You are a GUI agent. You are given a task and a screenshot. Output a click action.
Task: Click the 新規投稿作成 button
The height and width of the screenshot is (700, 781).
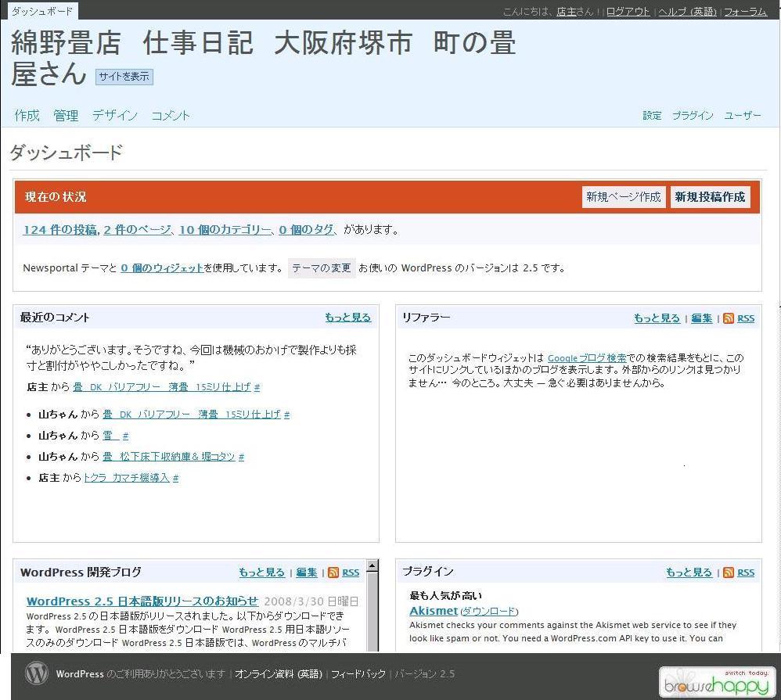point(711,196)
